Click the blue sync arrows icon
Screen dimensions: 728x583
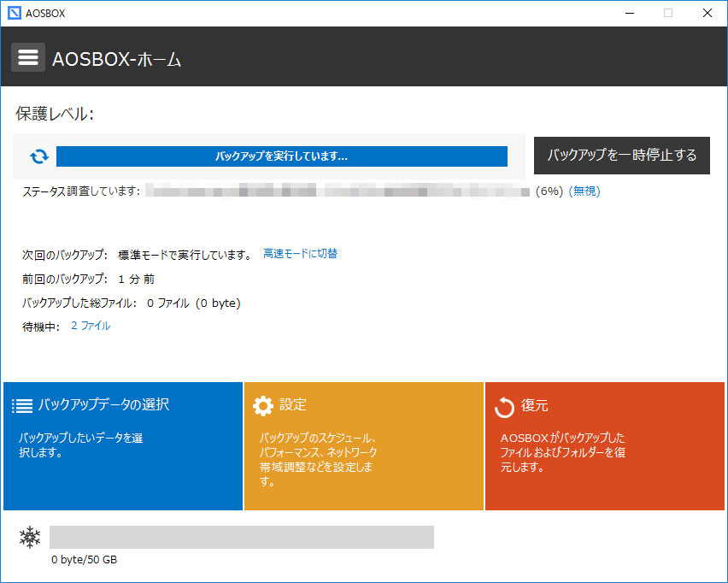tap(39, 156)
